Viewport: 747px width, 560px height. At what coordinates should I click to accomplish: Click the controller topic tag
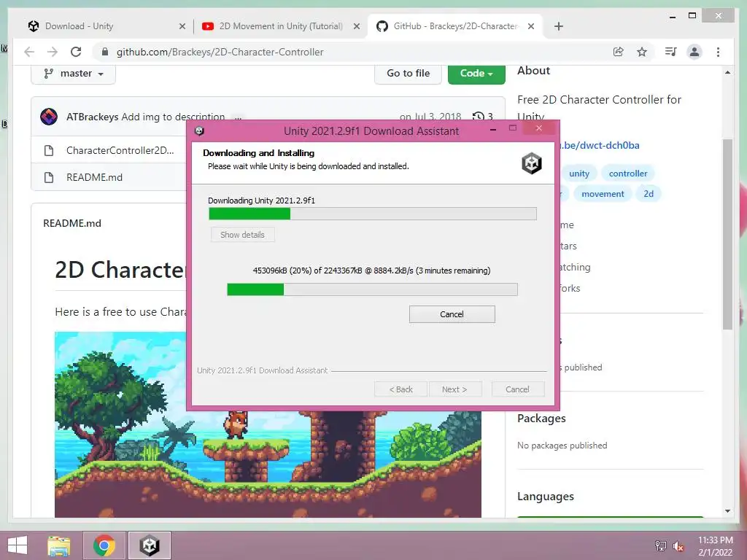click(628, 174)
